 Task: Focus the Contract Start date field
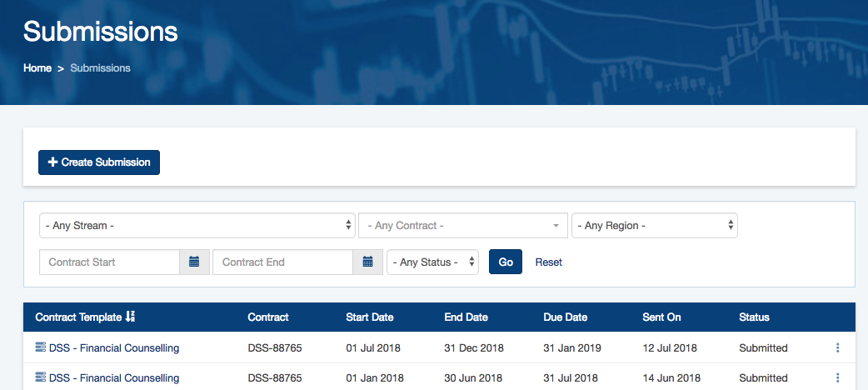coord(110,262)
